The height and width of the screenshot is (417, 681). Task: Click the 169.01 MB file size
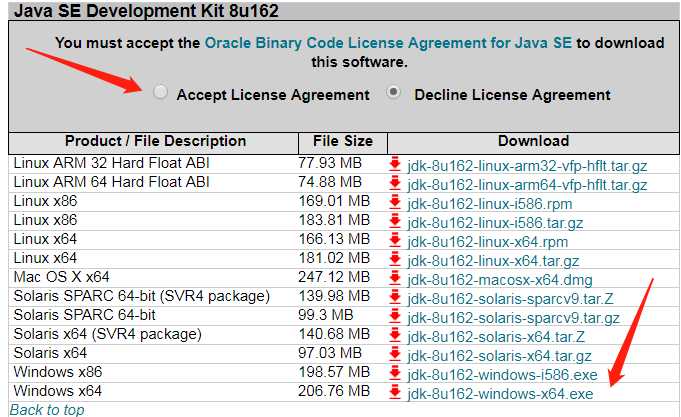coord(334,201)
